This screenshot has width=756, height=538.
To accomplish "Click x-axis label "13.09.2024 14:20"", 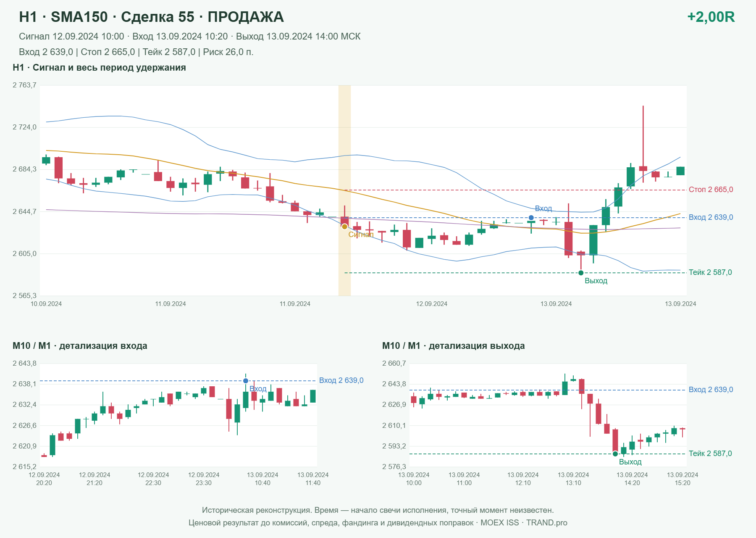I will click(632, 479).
